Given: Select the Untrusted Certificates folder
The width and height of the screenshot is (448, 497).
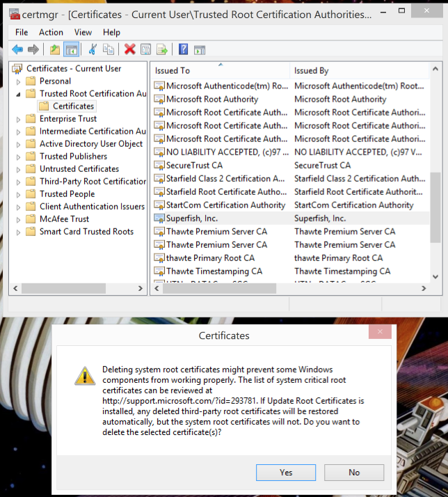Looking at the screenshot, I should pos(79,169).
